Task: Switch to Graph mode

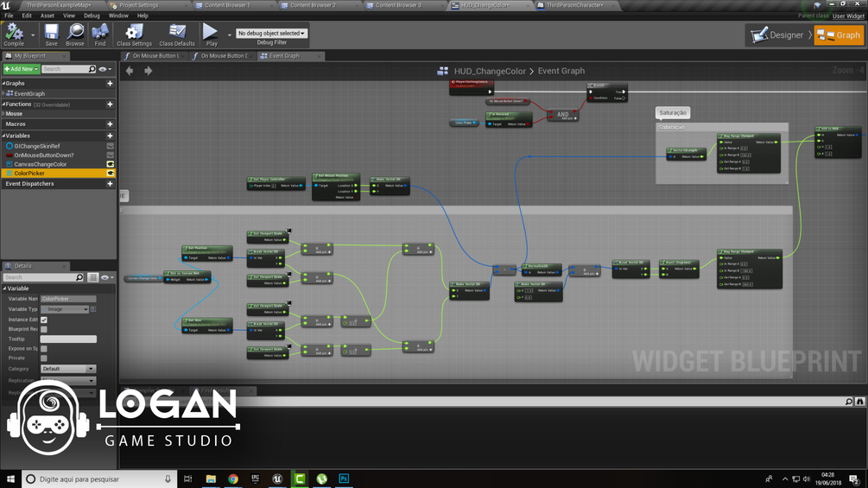Action: [839, 35]
